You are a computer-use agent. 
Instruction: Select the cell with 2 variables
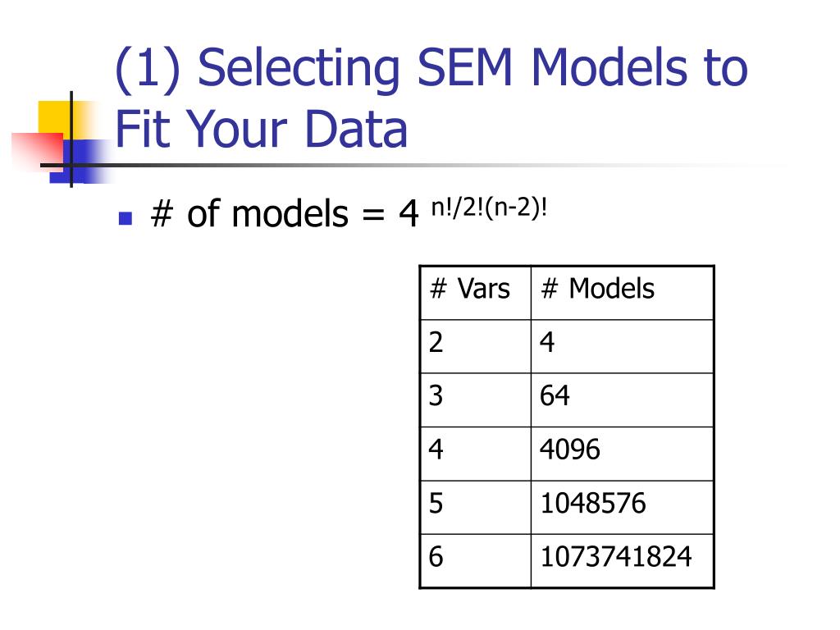tap(475, 346)
